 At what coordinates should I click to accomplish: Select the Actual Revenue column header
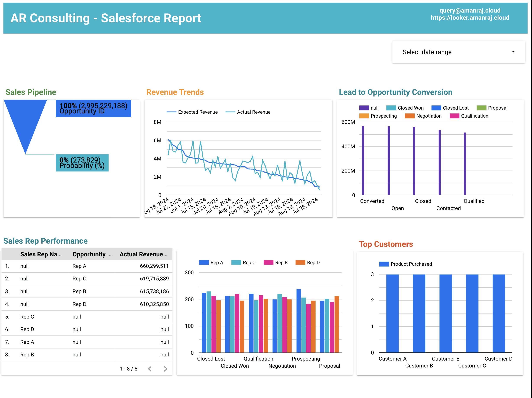coord(144,254)
